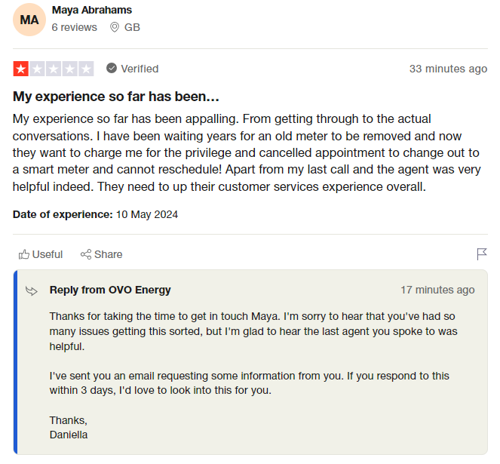Click the review title 'My experience so far has been...'
Screen dimensions: 500x464
pyautogui.click(x=116, y=97)
